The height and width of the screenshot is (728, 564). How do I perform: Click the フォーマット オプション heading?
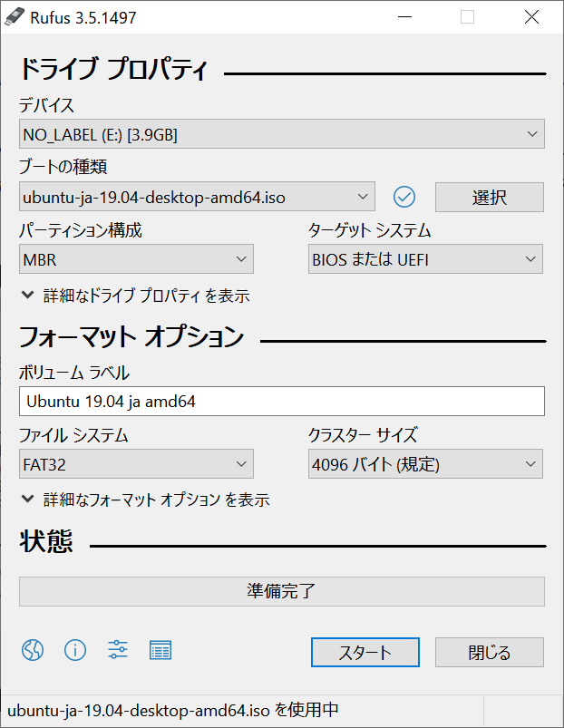click(x=131, y=336)
